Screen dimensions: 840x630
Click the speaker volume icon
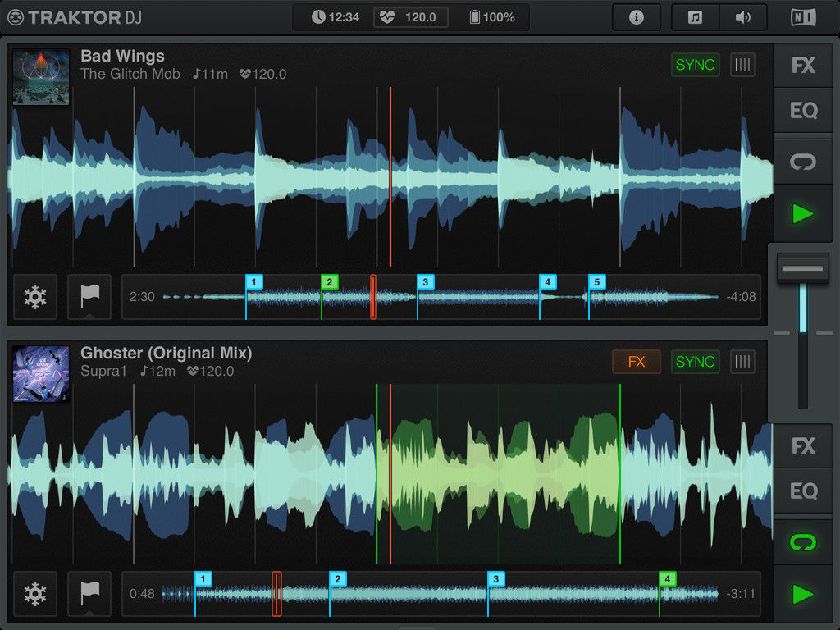[x=742, y=18]
